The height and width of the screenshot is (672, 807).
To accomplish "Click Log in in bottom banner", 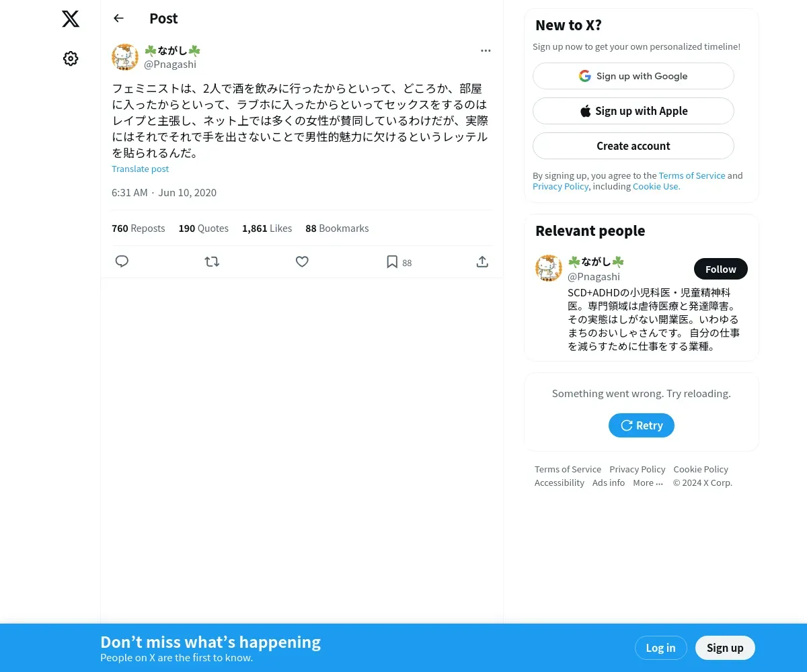I will [x=660, y=648].
